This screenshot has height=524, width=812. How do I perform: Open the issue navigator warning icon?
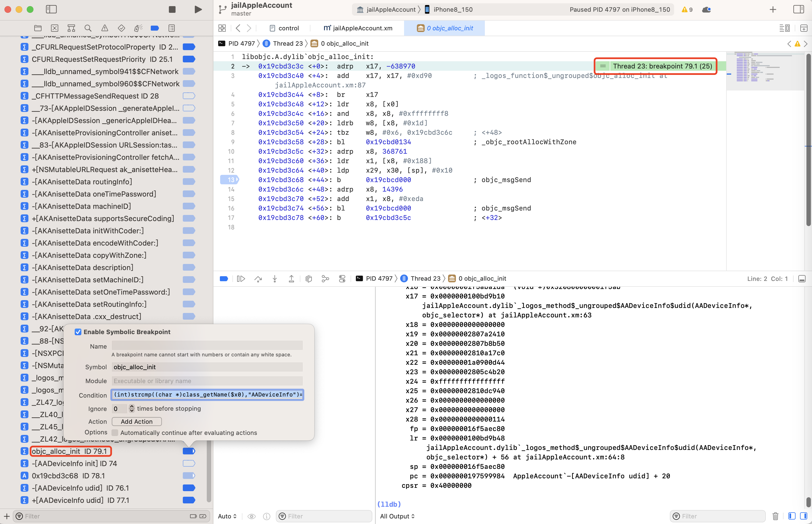(x=104, y=28)
